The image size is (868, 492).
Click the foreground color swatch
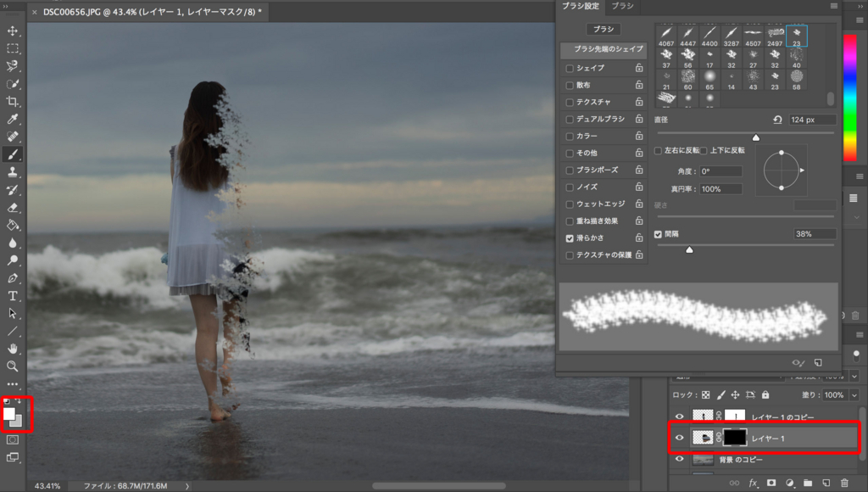[8, 413]
